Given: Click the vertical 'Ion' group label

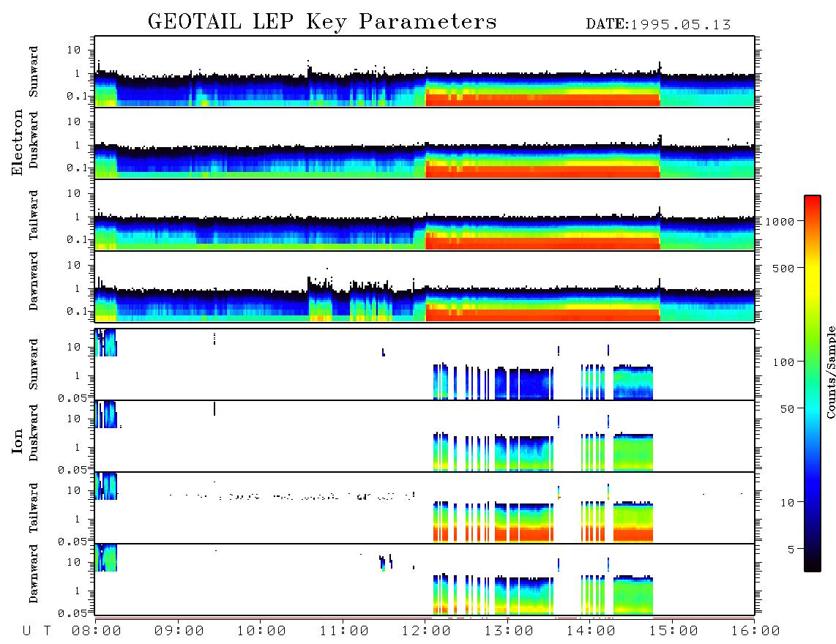Looking at the screenshot, I should pyautogui.click(x=17, y=441).
